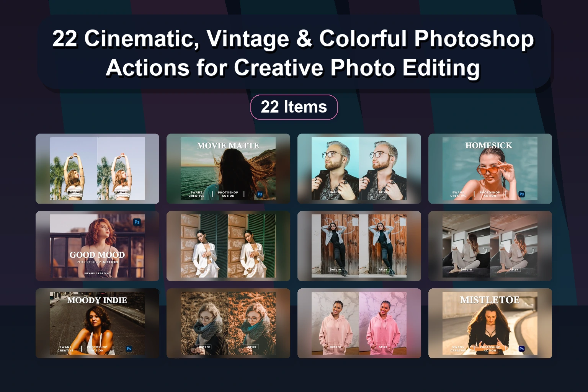The height and width of the screenshot is (392, 588).
Task: Click Before label on wooden door card
Action: tap(335, 269)
